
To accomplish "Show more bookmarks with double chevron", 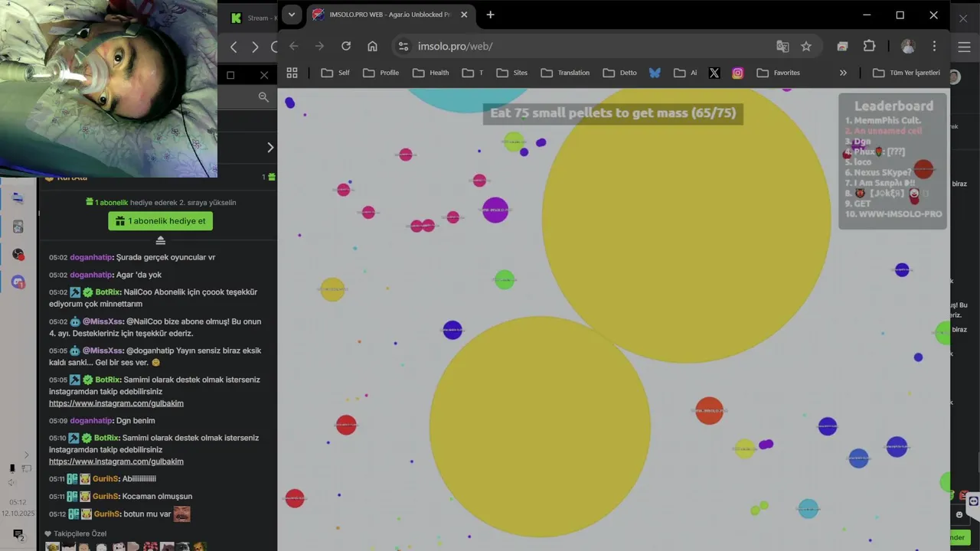I will pos(843,73).
